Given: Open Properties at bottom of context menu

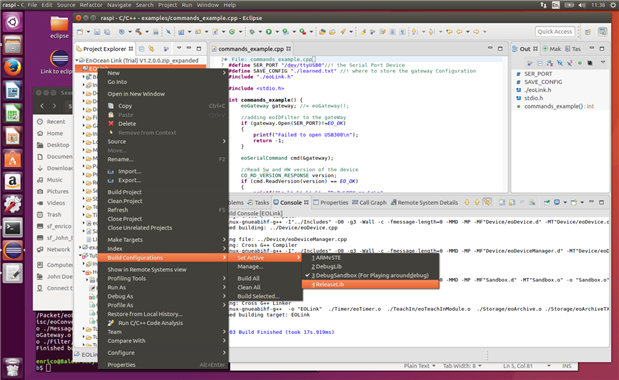Looking at the screenshot, I should click(x=163, y=365).
